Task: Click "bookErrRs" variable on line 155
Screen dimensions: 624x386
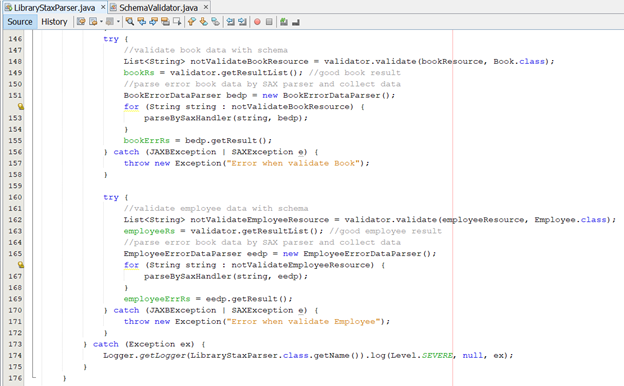Action: [146, 141]
